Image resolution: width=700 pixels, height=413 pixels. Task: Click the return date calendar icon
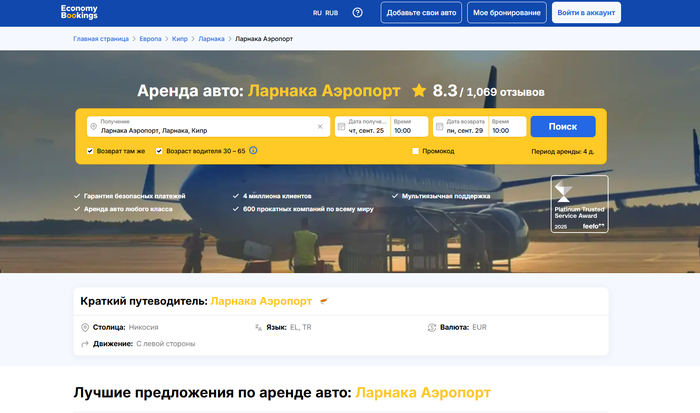click(x=439, y=127)
